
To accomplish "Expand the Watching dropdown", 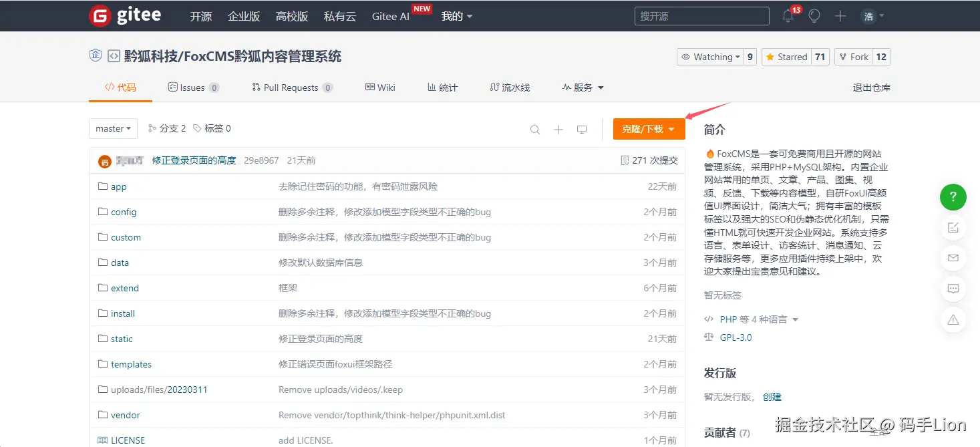I will [x=709, y=57].
